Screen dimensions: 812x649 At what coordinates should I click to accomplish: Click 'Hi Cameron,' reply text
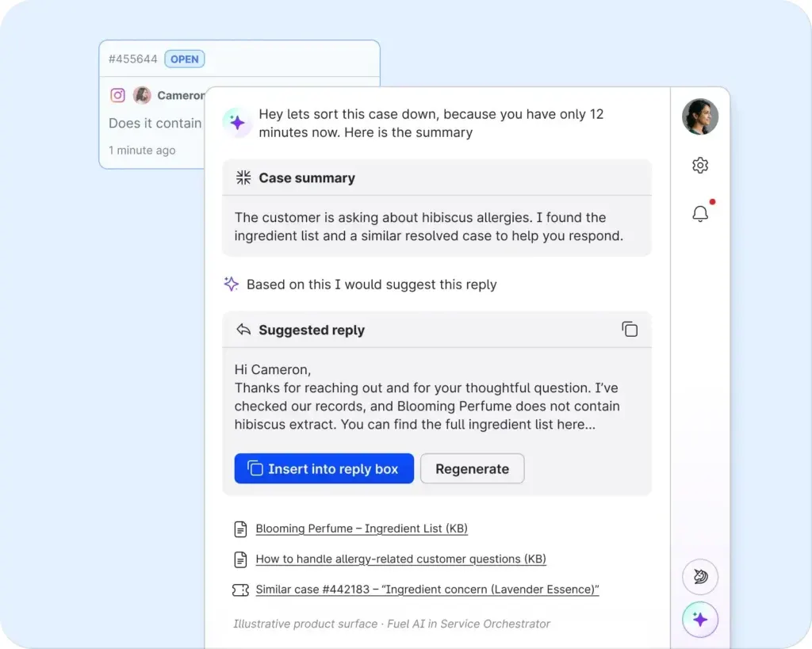click(273, 369)
